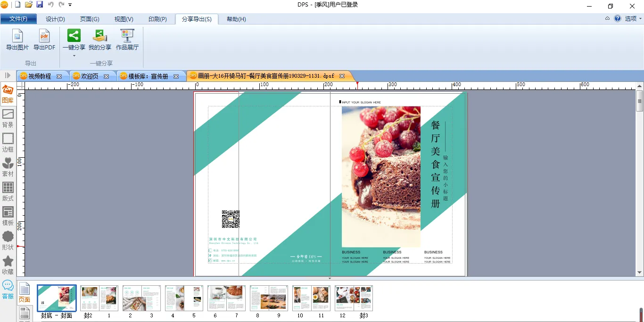Open the quick access toolbar dropdown

tap(70, 5)
